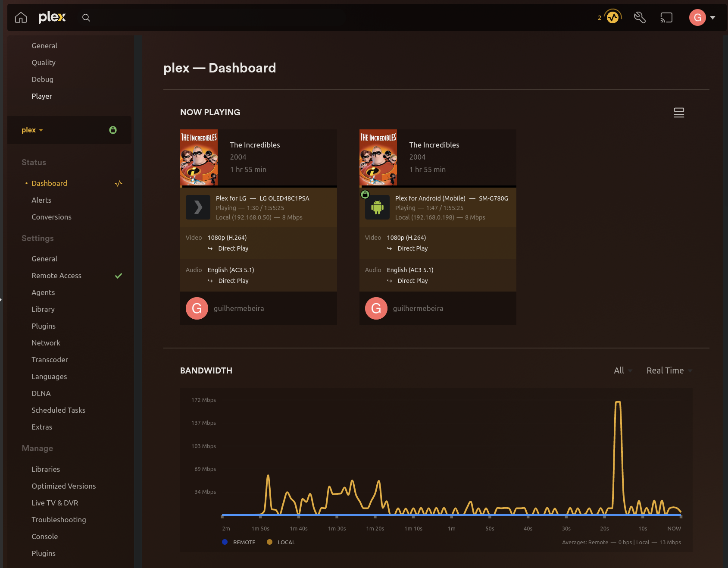The image size is (728, 568).
Task: Open Extras settings
Action: tap(42, 427)
